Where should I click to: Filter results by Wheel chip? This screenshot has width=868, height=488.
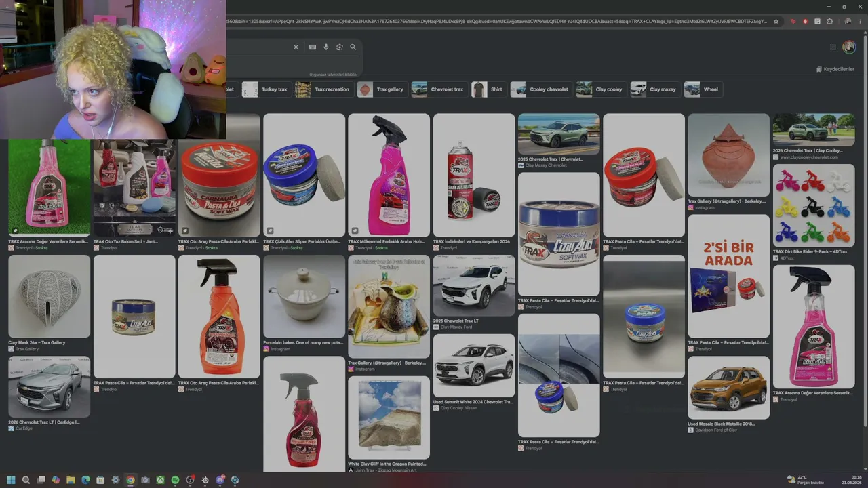point(703,89)
